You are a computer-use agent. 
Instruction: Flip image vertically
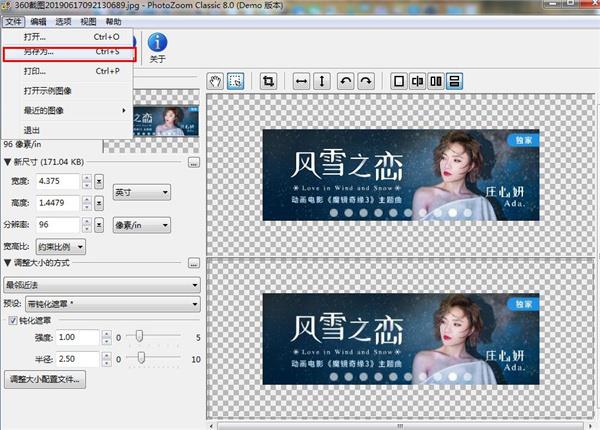(x=322, y=81)
